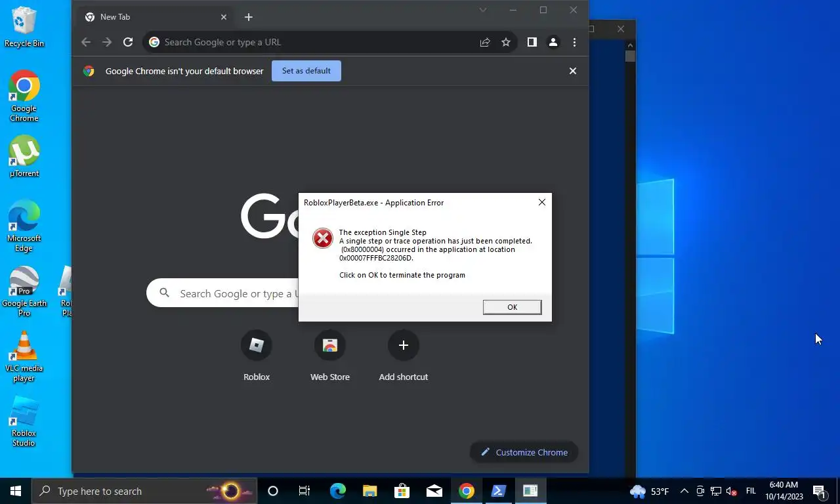Dismiss the default browser notification bar
Screen dimensions: 840x504
pyautogui.click(x=573, y=71)
